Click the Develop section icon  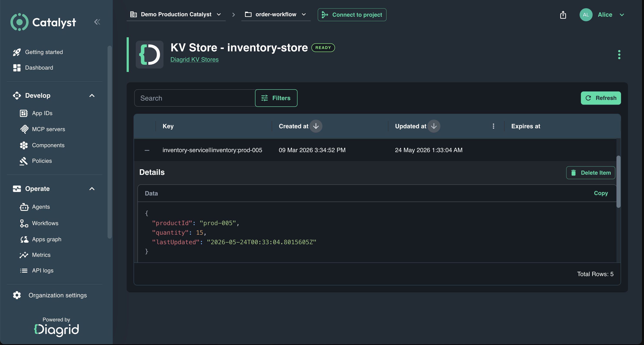[17, 95]
